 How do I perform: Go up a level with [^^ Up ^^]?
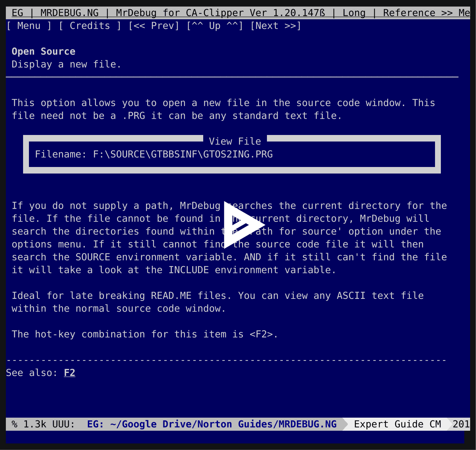215,26
